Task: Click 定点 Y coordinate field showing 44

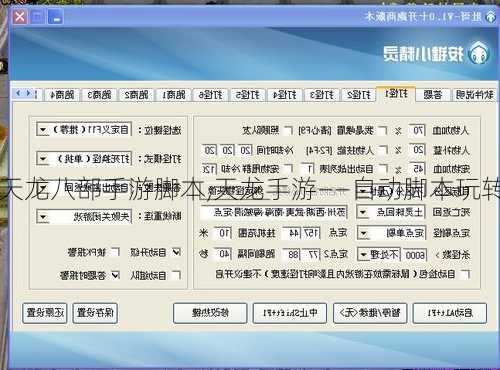Action: [292, 233]
